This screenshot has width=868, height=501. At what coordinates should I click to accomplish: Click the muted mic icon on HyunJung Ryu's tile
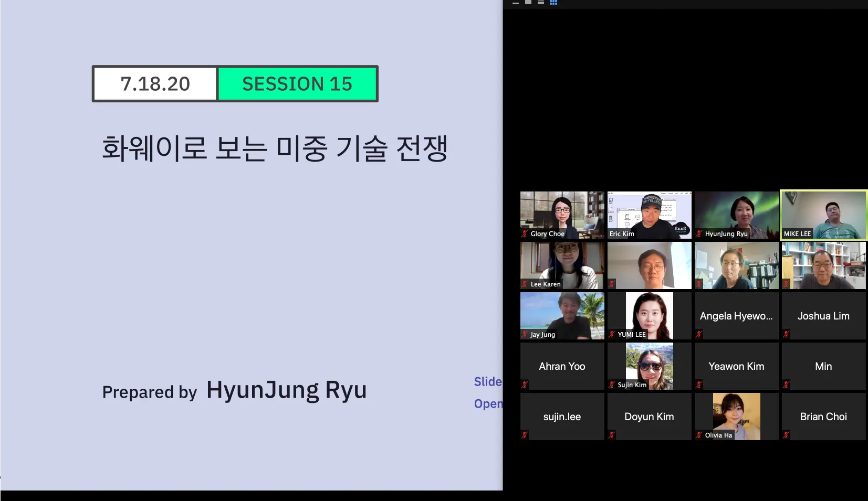click(x=699, y=233)
